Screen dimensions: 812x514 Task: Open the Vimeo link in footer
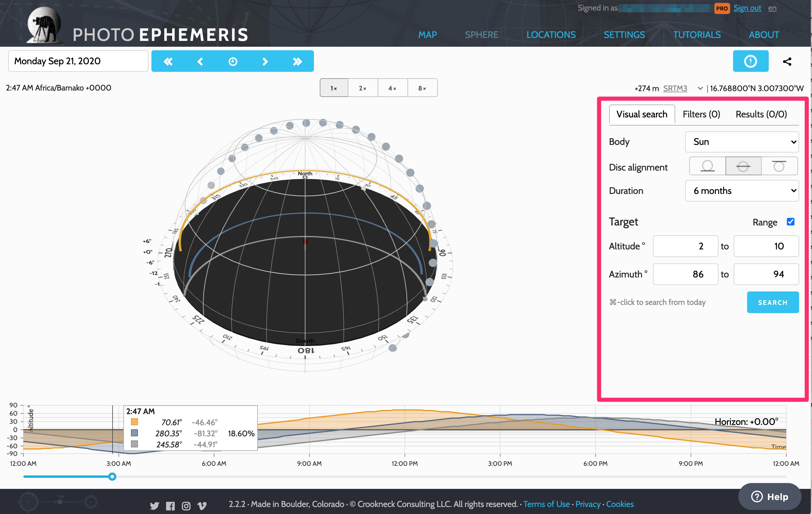click(202, 506)
